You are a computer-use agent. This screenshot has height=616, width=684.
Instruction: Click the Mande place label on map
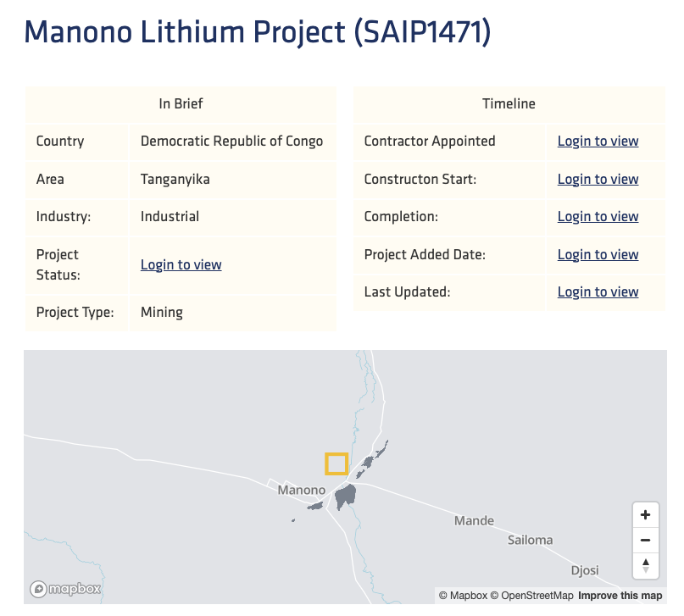tap(474, 520)
